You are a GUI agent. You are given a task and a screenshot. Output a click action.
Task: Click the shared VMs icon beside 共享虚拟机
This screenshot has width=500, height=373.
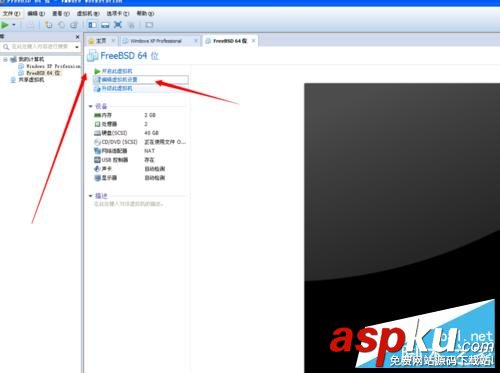point(13,80)
